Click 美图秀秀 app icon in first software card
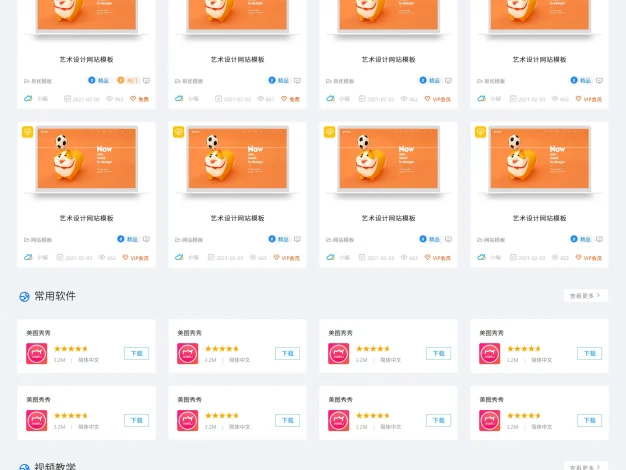The width and height of the screenshot is (626, 470). (37, 353)
